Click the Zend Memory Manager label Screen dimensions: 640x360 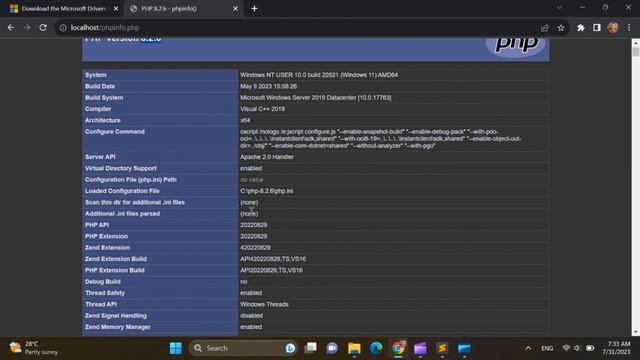(x=118, y=327)
